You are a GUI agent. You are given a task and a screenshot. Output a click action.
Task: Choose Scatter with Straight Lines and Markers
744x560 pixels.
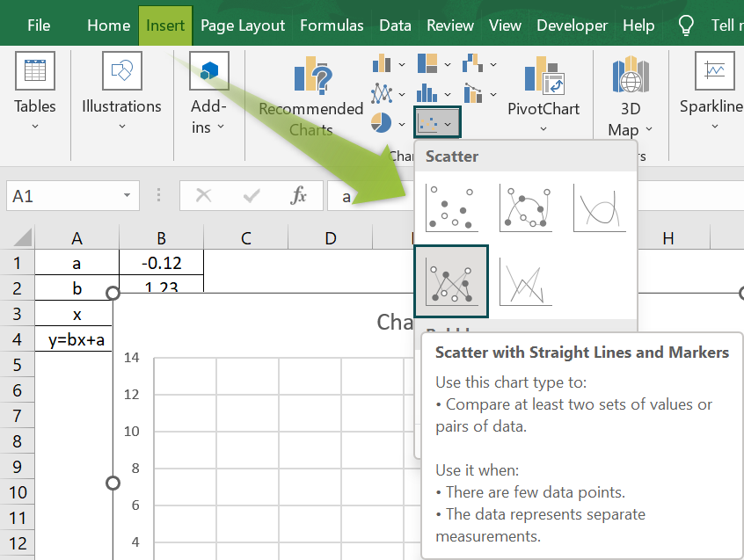pyautogui.click(x=451, y=281)
